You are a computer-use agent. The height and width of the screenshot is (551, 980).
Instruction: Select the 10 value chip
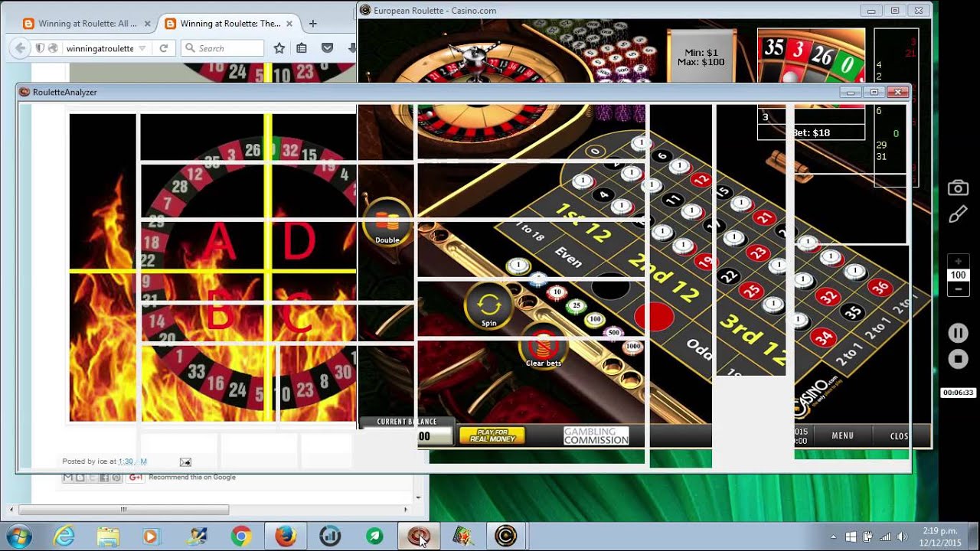point(557,292)
